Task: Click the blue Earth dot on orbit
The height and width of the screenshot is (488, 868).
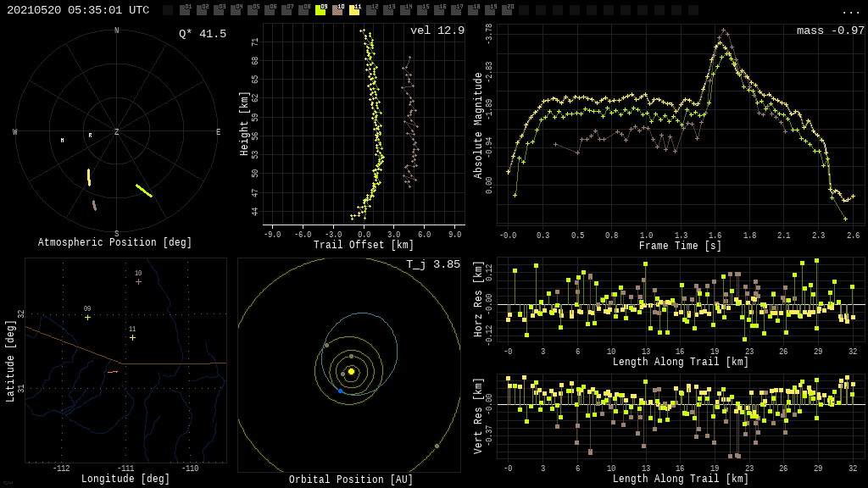Action: 341,391
